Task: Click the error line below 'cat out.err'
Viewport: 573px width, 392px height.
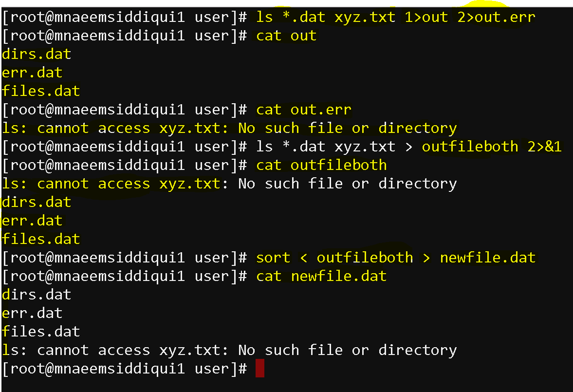Action: coord(229,129)
